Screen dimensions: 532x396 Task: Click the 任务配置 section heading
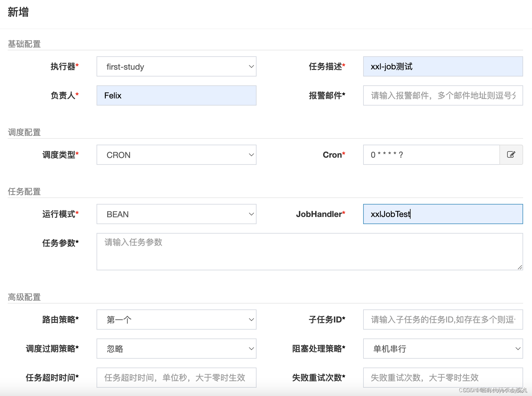click(24, 191)
